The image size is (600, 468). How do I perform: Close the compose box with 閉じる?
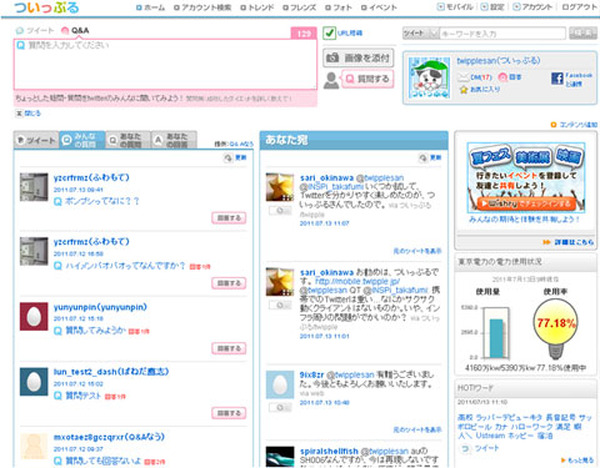click(28, 113)
